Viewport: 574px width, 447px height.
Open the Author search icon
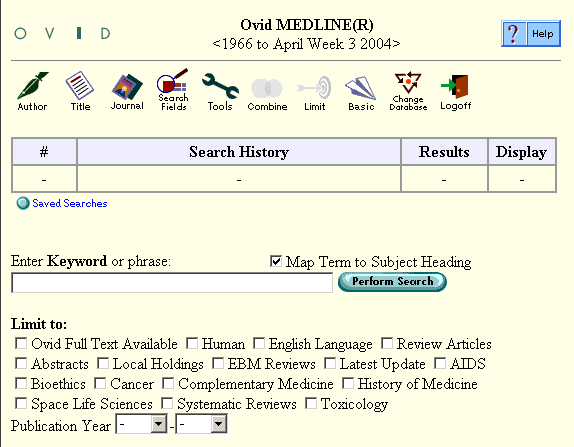[x=33, y=91]
